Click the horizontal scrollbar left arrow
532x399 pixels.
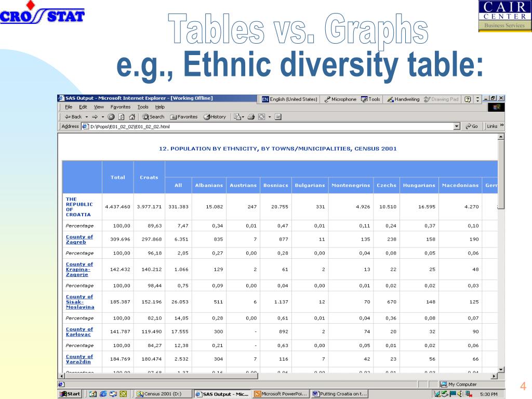(61, 376)
